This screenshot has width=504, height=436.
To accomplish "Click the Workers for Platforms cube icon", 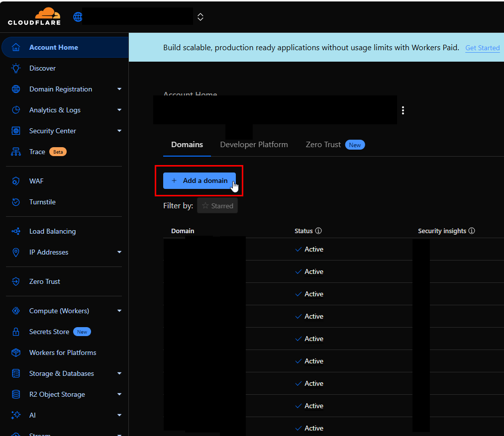I will (16, 352).
